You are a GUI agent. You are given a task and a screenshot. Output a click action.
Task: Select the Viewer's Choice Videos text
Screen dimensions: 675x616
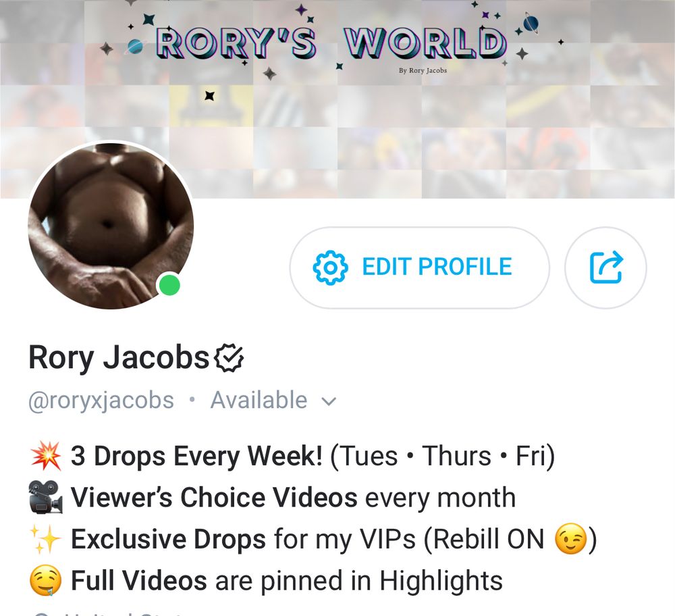tap(214, 497)
